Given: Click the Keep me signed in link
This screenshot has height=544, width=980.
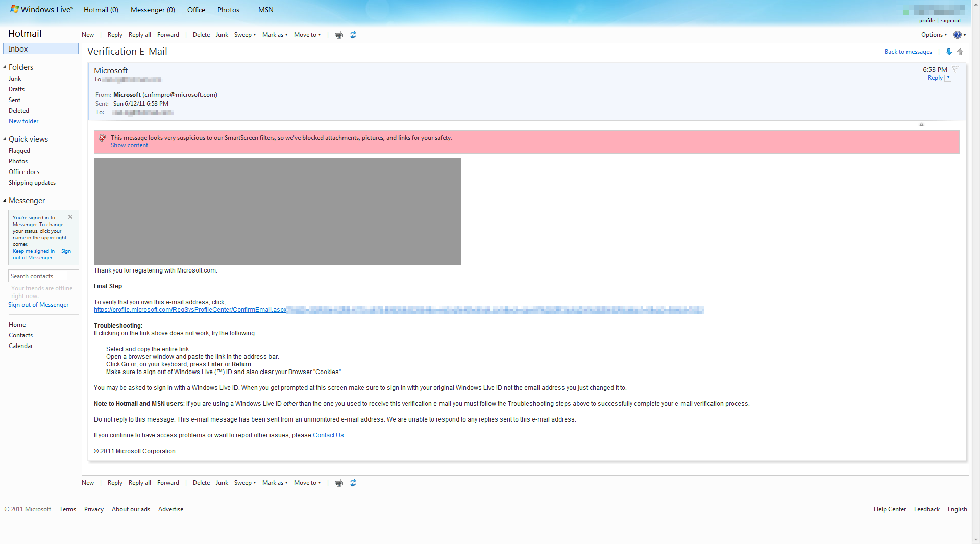Looking at the screenshot, I should 34,251.
